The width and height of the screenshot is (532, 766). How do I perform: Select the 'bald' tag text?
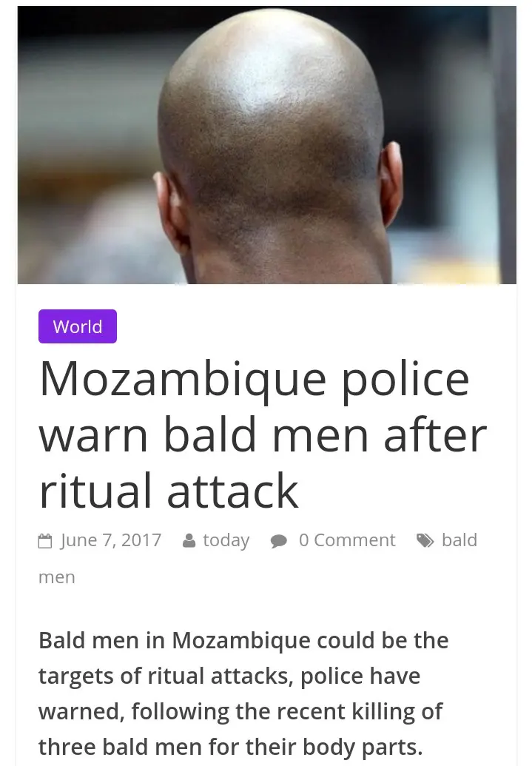[459, 540]
